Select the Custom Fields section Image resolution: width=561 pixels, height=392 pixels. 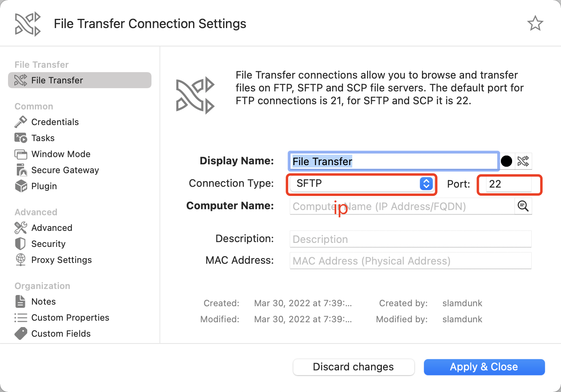coord(61,333)
